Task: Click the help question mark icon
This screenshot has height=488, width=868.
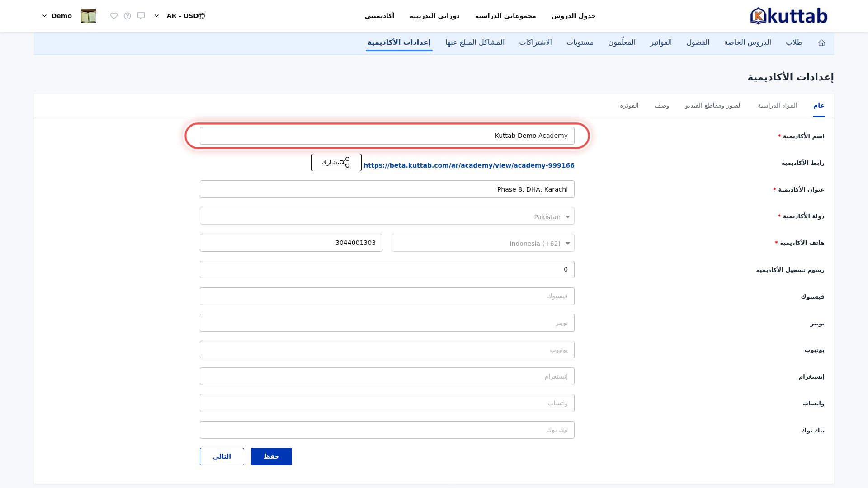Action: (127, 16)
